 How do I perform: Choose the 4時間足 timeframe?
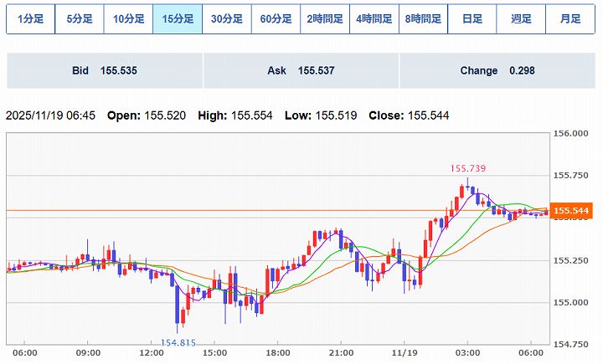click(x=374, y=19)
